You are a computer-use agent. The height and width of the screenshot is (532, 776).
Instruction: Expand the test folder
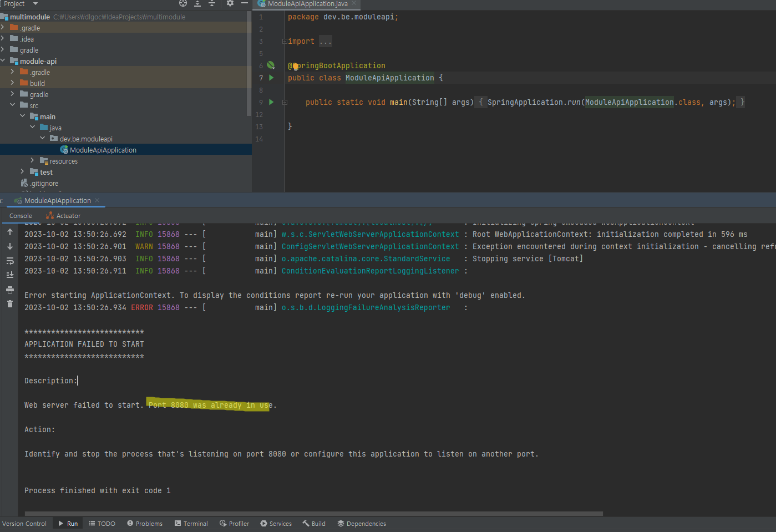pyautogui.click(x=23, y=172)
